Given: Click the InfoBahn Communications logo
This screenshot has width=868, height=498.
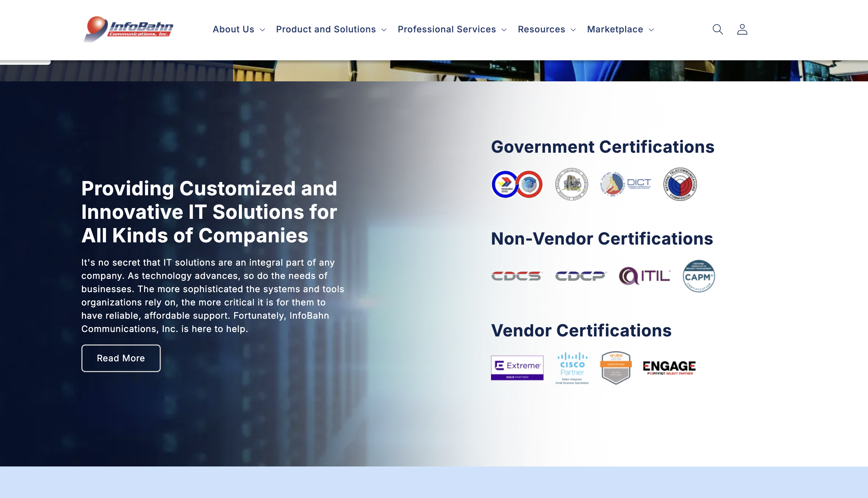Looking at the screenshot, I should pos(128,29).
